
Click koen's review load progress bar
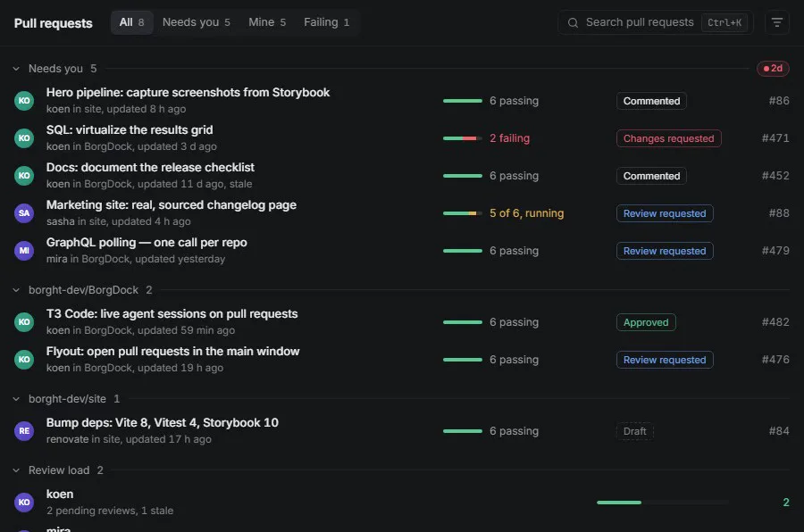tap(663, 503)
